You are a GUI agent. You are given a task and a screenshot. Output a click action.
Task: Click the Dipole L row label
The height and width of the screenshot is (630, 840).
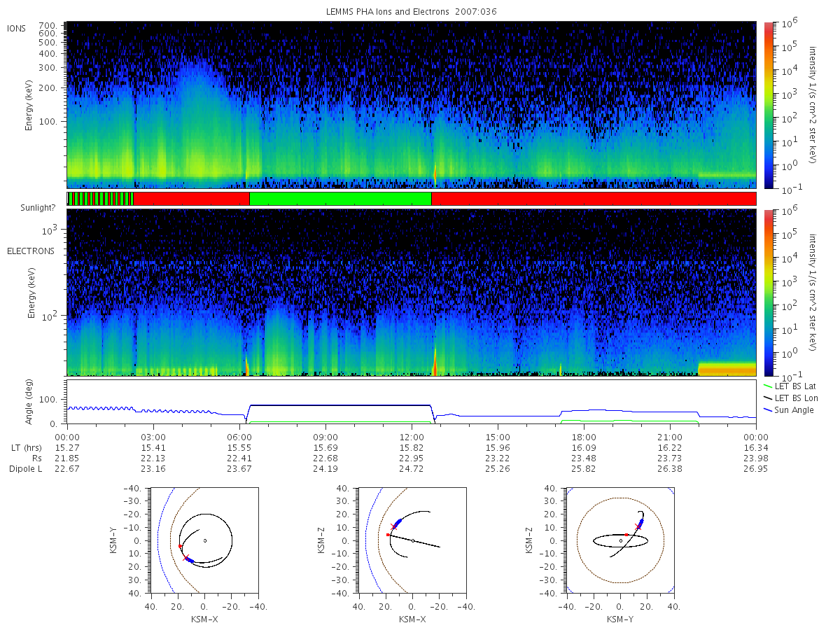point(26,469)
